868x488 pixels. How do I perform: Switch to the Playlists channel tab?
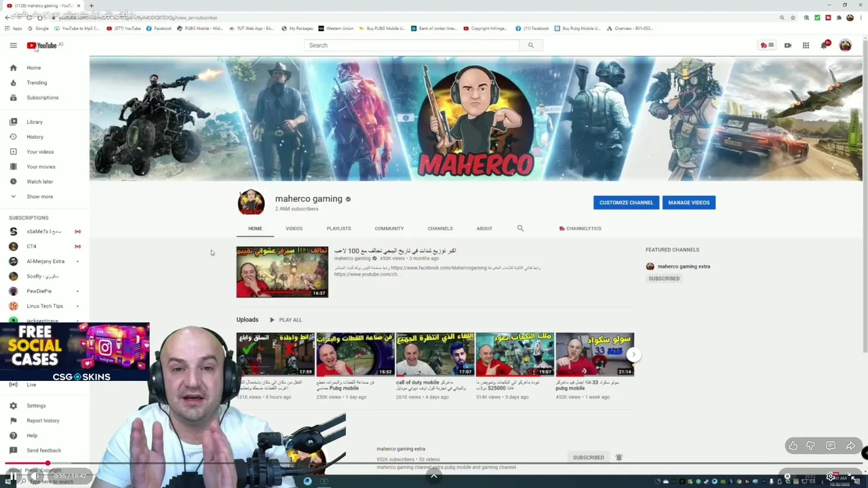click(338, 228)
